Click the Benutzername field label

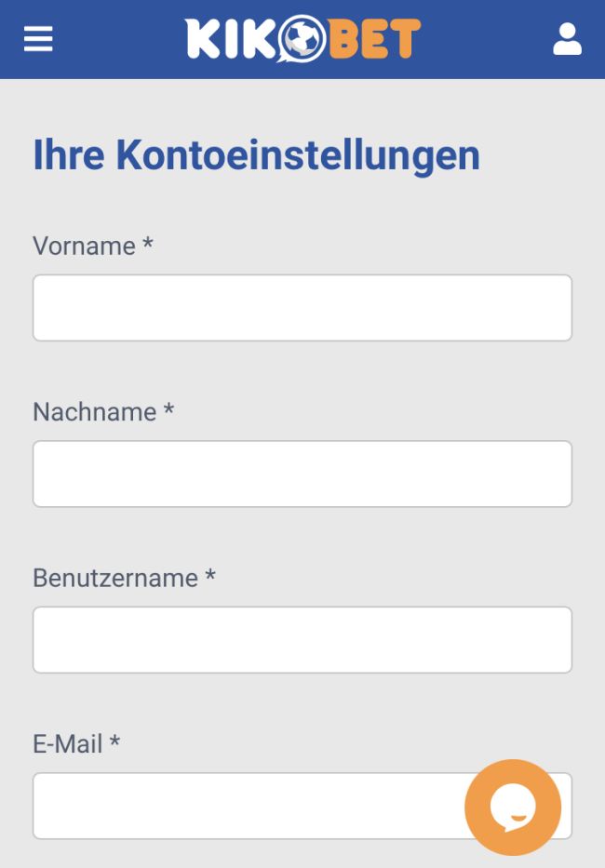coord(115,578)
